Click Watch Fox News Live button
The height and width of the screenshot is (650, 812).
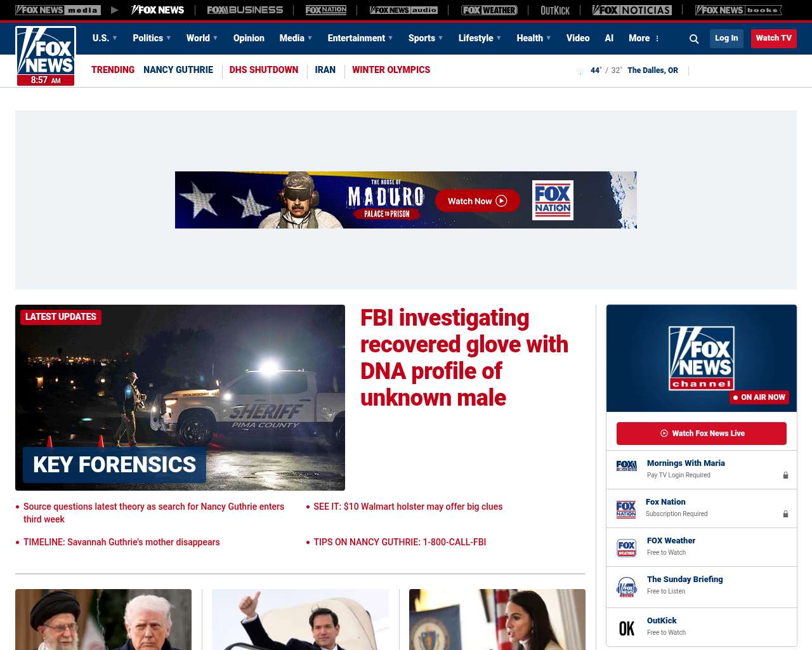tap(702, 434)
